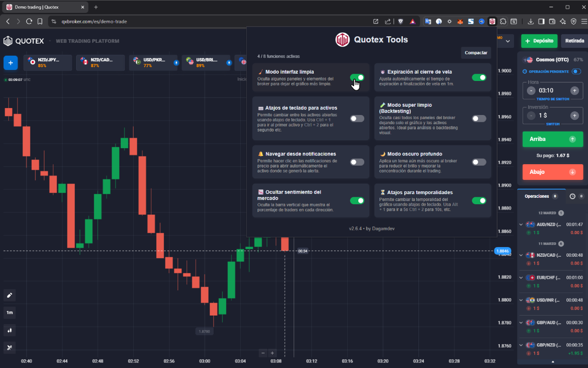The height and width of the screenshot is (368, 588).
Task: Increase Hora expiration time
Action: coord(574,91)
